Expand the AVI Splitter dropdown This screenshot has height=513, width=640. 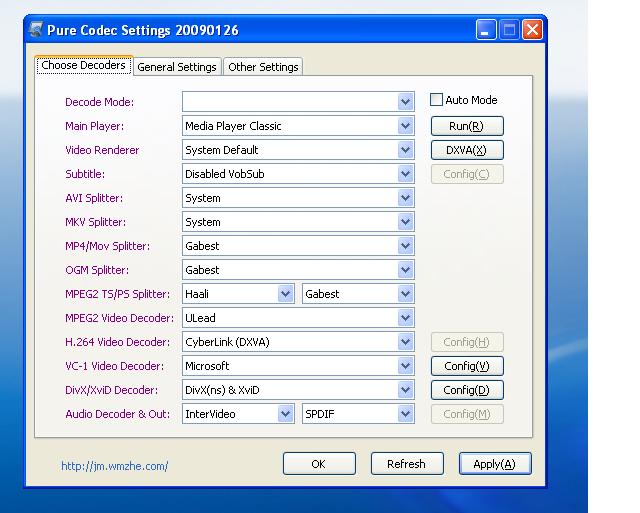[x=298, y=198]
